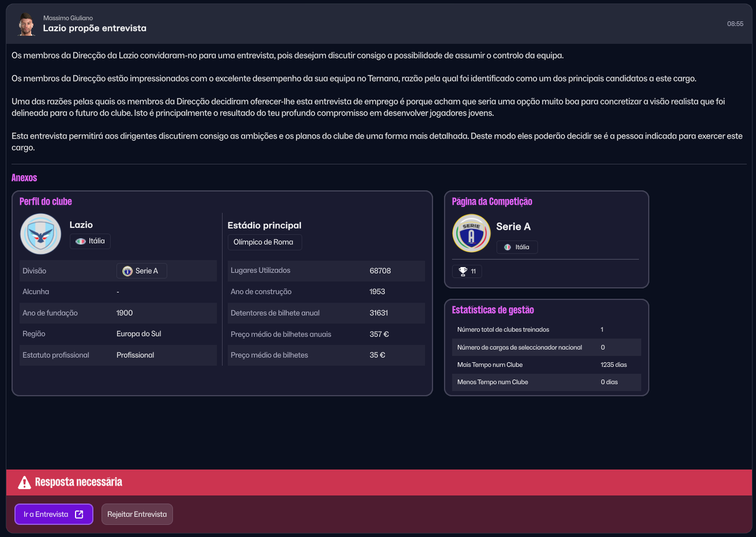Click the Serie A competition name
This screenshot has height=537, width=756.
tap(513, 226)
